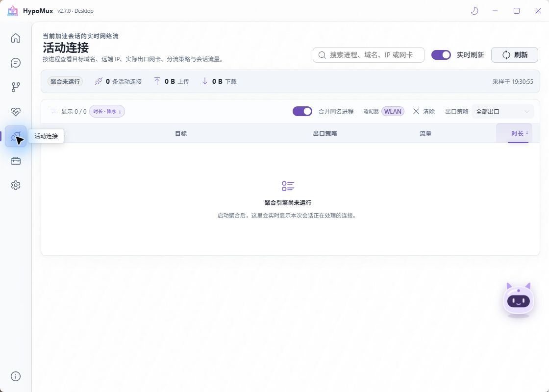The width and height of the screenshot is (549, 392).
Task: Close the HypoMux window
Action: [538, 11]
